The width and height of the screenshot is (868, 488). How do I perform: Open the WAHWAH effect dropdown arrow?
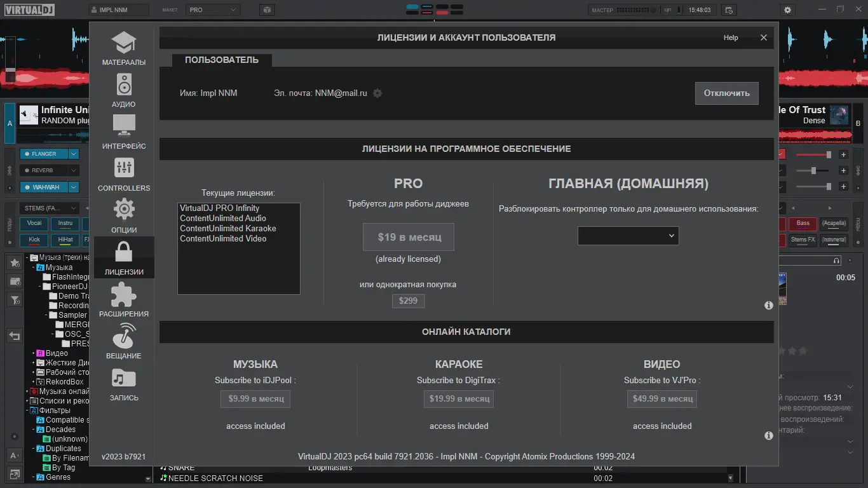pos(74,187)
